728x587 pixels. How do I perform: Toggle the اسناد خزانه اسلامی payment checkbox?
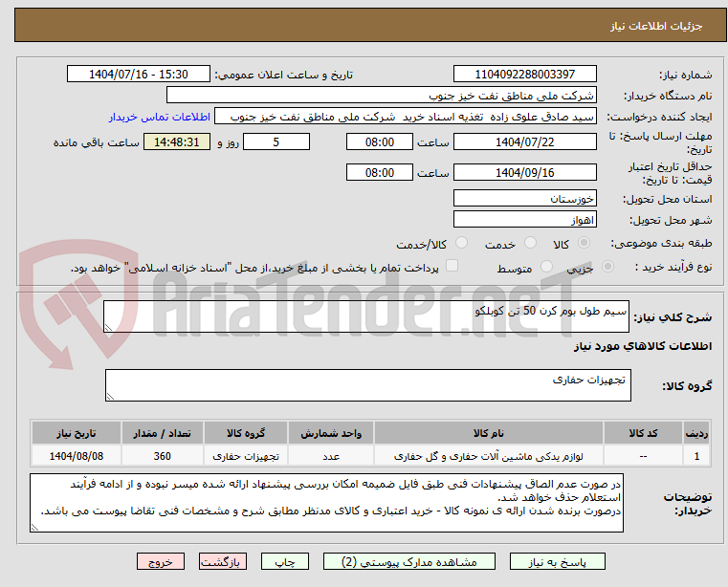(452, 266)
